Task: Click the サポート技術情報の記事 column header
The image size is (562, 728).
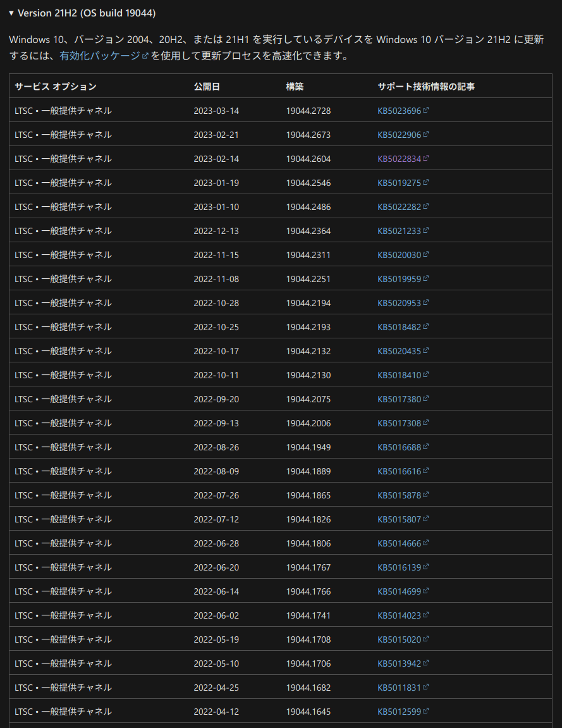Action: point(425,87)
